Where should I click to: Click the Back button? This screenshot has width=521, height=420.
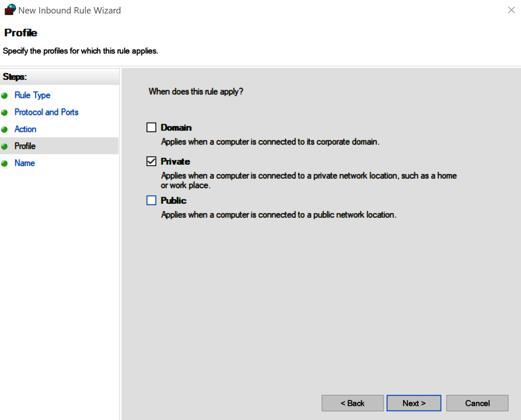352,403
